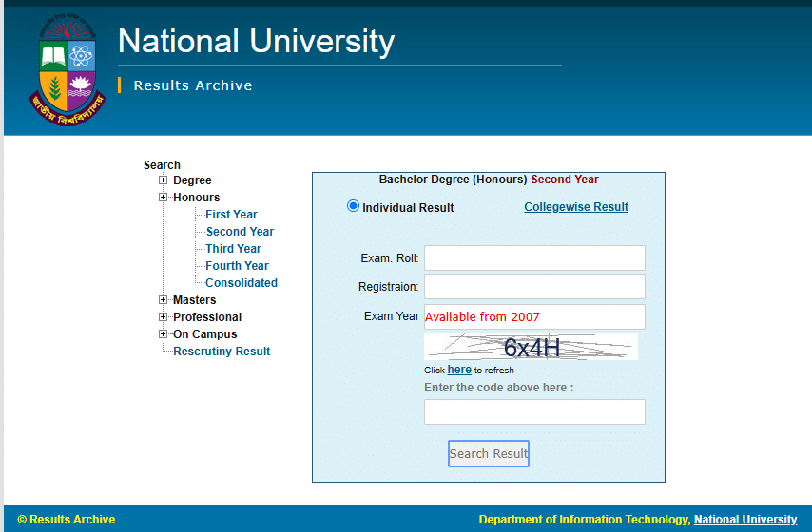The height and width of the screenshot is (532, 812).
Task: Click the Masters tree label
Action: [x=194, y=299]
